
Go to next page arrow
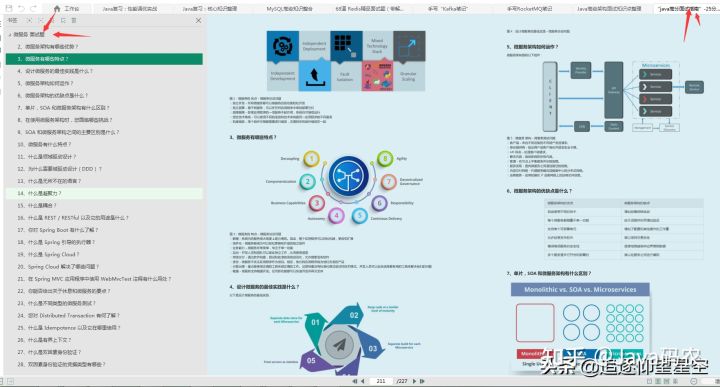[x=414, y=381]
